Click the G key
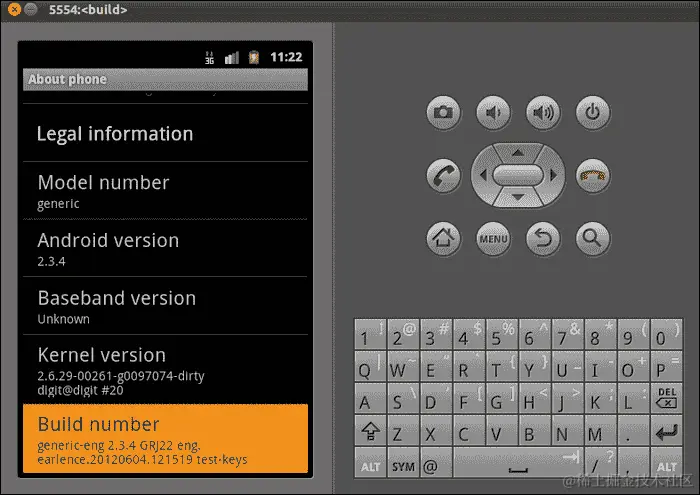 pos(502,399)
